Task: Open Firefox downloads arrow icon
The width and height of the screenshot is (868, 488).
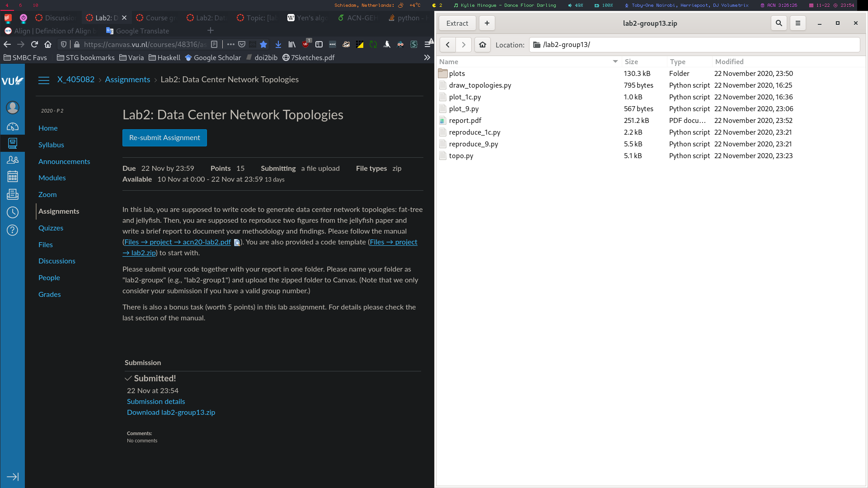Action: point(278,44)
